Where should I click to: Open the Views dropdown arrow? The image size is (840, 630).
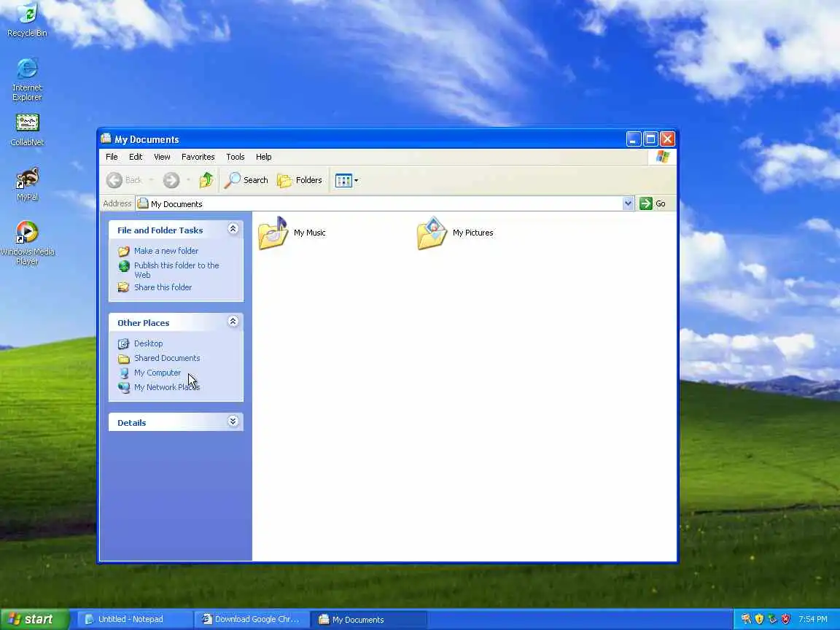[x=357, y=181]
